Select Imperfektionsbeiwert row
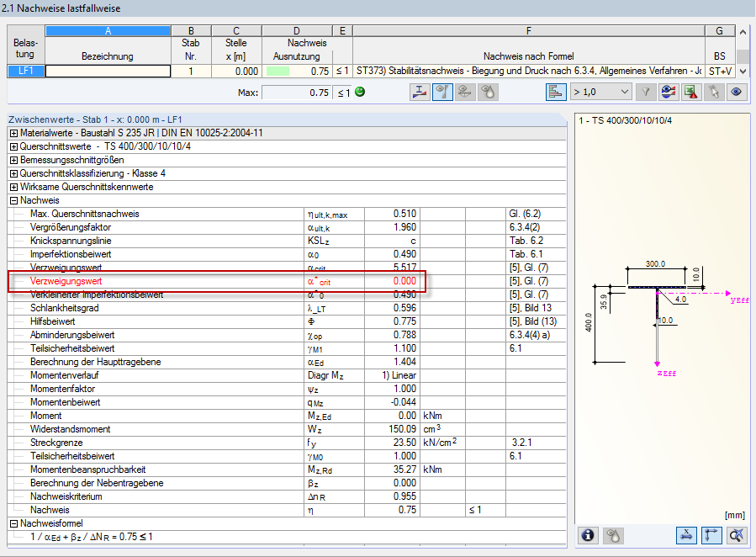 coord(287,254)
